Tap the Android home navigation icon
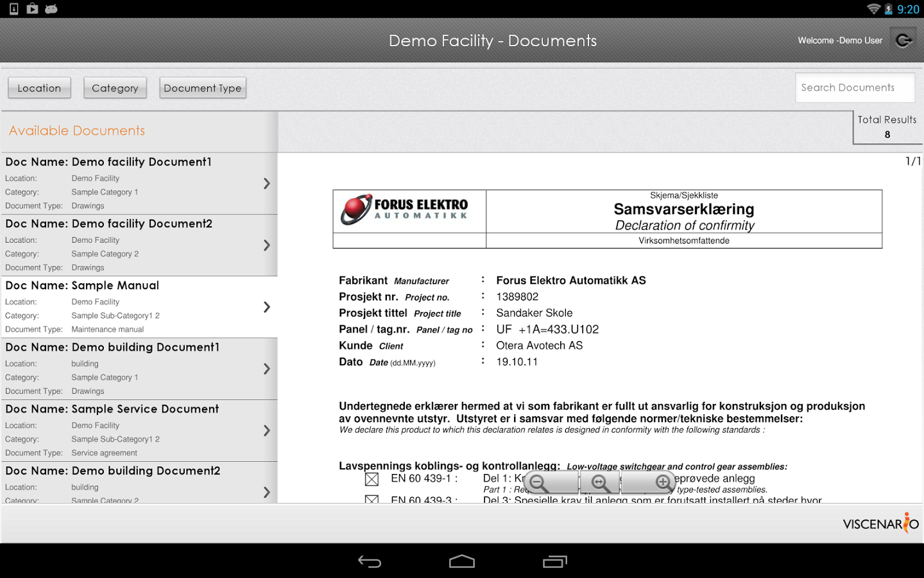The height and width of the screenshot is (578, 924). tap(462, 562)
